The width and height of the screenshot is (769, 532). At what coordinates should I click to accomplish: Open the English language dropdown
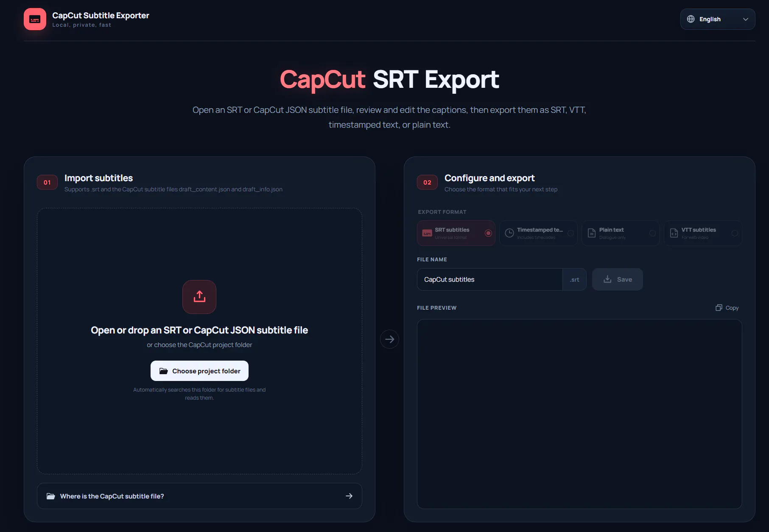(x=718, y=19)
